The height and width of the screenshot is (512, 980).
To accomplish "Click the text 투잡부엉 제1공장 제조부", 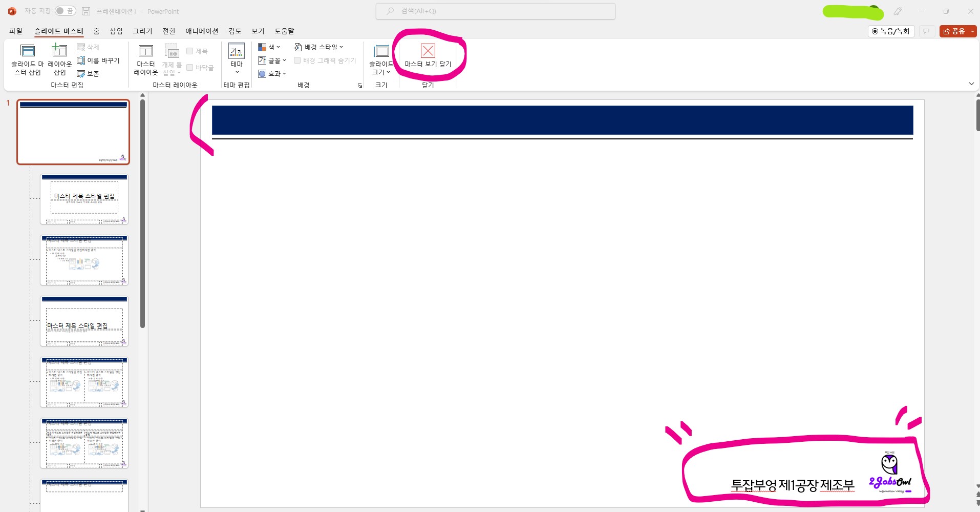I will [x=793, y=485].
